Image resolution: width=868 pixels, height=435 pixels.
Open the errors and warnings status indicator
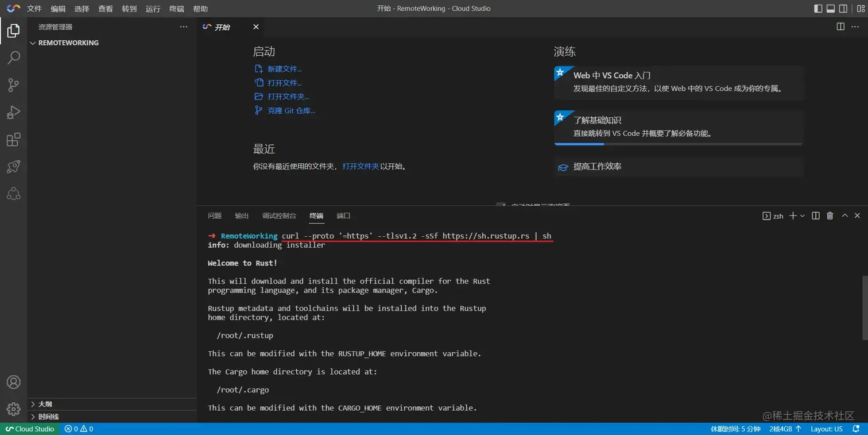pyautogui.click(x=79, y=429)
